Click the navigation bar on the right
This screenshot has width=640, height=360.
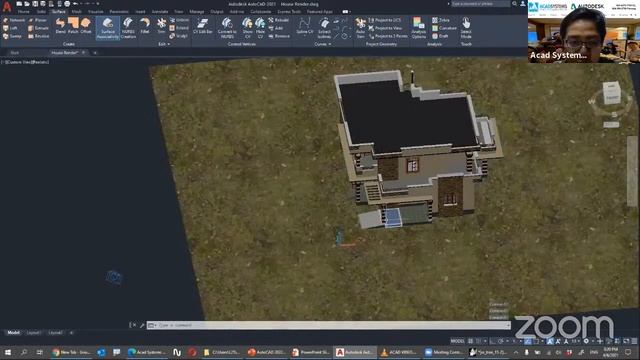(x=632, y=171)
